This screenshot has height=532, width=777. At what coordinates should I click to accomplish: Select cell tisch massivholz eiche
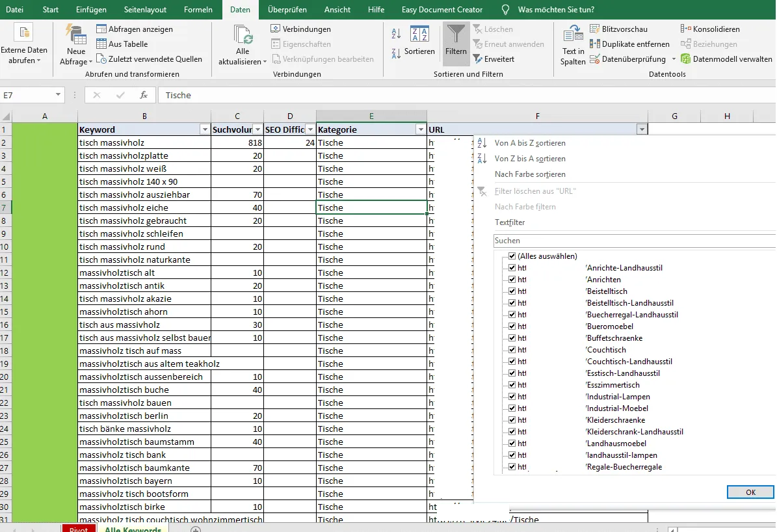tap(144, 207)
